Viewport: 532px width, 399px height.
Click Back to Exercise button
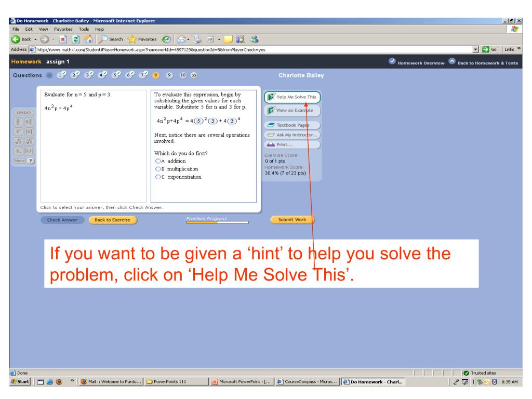[112, 220]
